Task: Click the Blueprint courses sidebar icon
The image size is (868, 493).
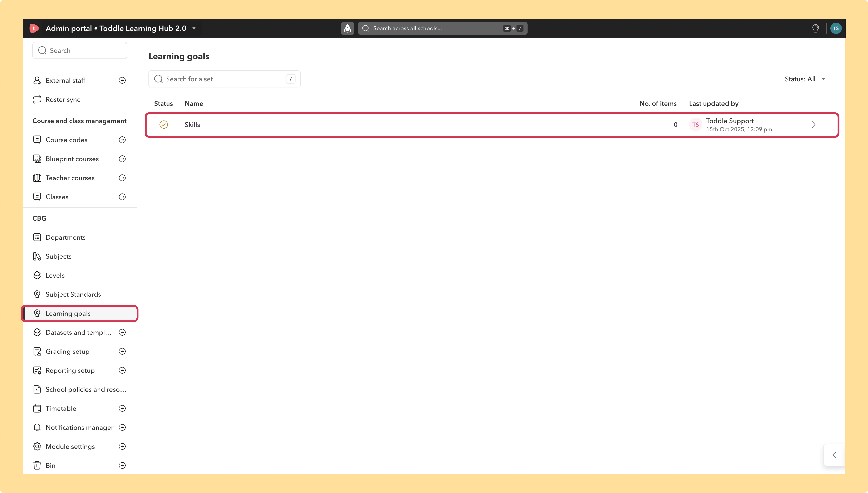Action: tap(37, 159)
